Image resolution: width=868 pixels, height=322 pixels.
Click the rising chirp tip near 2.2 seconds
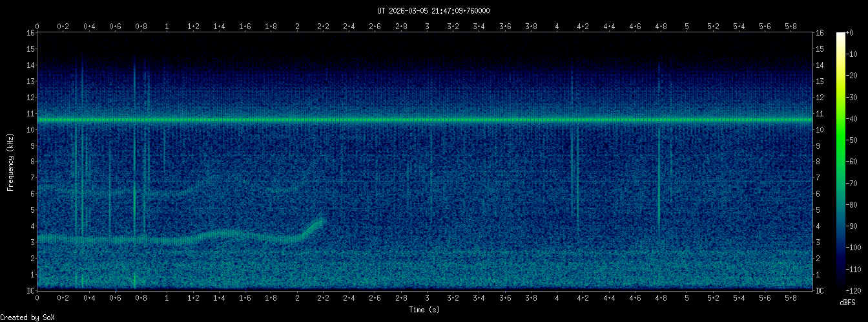(x=320, y=222)
